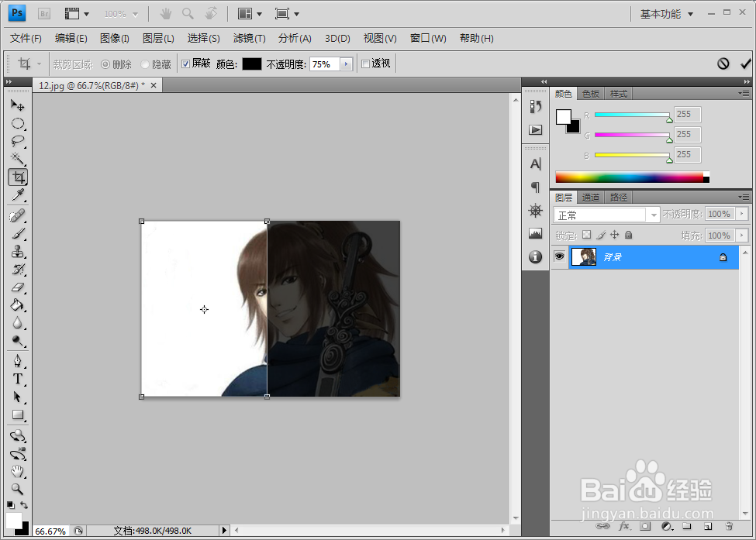Select the Eraser tool

[18, 287]
